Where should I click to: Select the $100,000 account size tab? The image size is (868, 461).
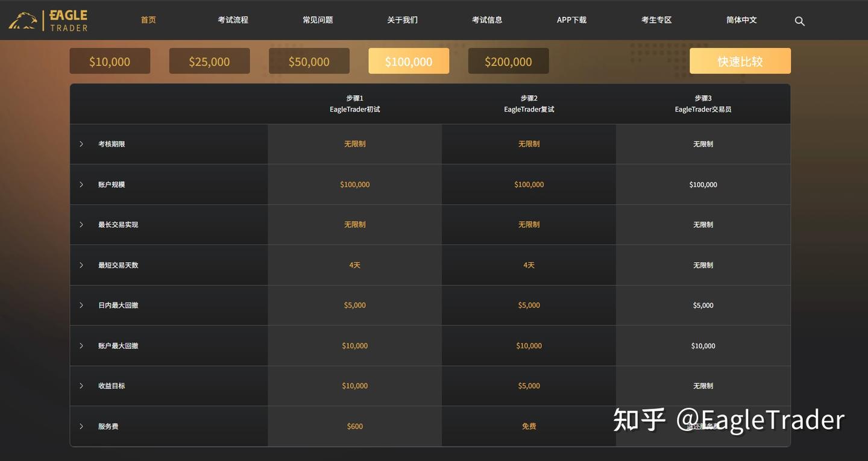click(x=409, y=61)
